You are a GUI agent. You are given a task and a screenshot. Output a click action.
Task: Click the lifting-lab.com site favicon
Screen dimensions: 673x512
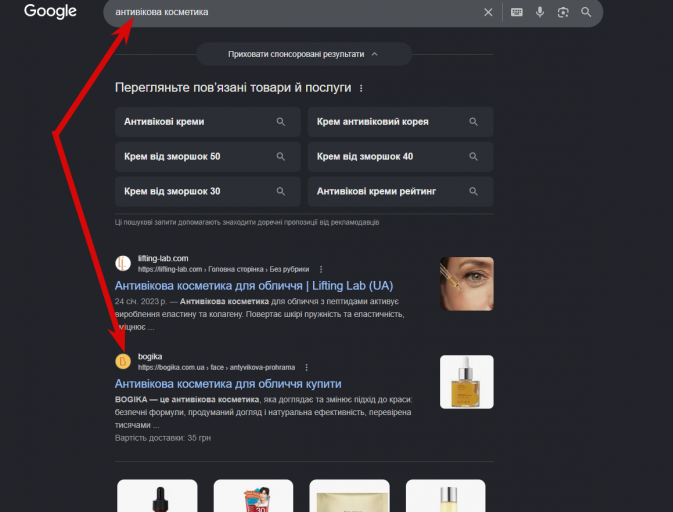coord(123,263)
